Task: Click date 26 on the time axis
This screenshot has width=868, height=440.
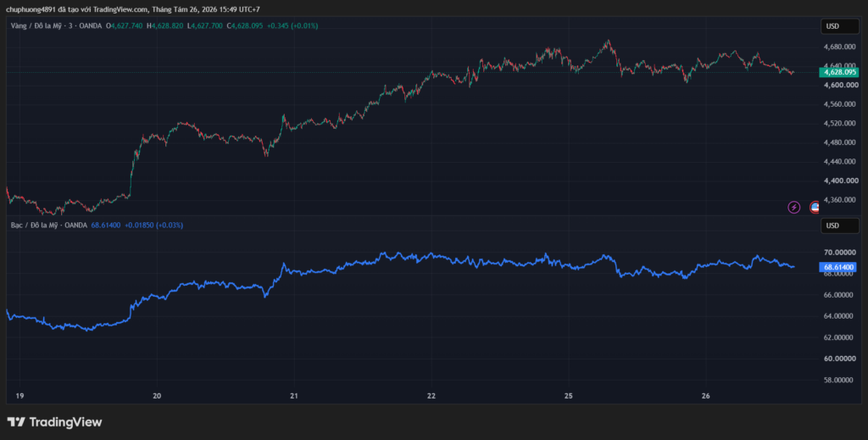Action: tap(706, 396)
